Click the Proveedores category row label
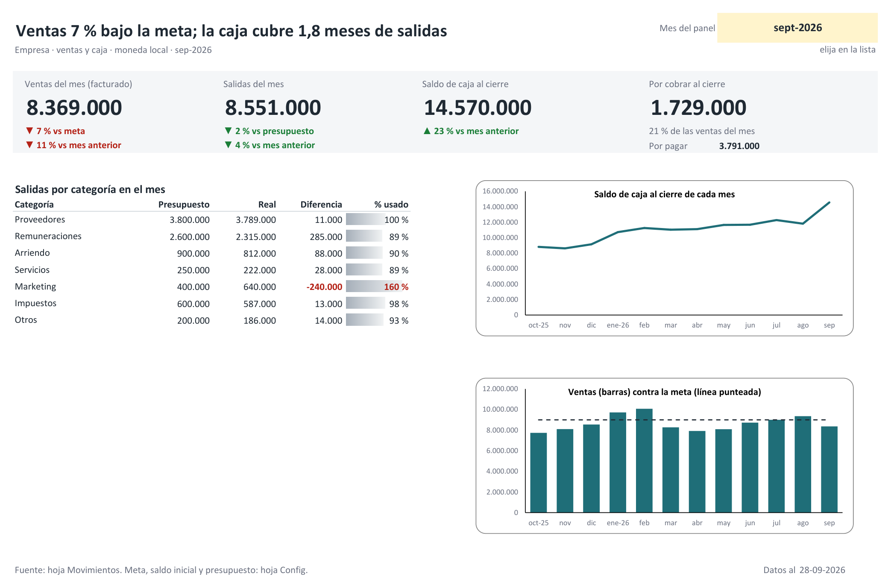Screen dimensions: 891x588 click(40, 219)
